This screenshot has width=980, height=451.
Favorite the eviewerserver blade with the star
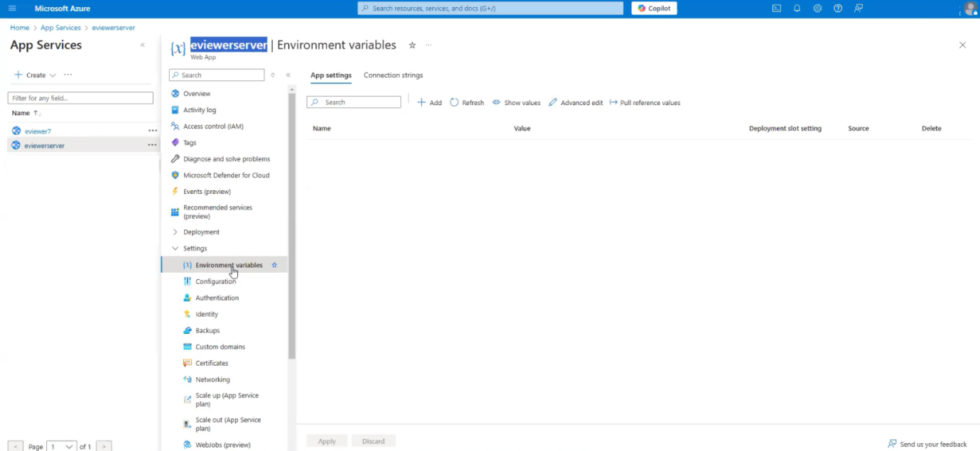click(411, 44)
